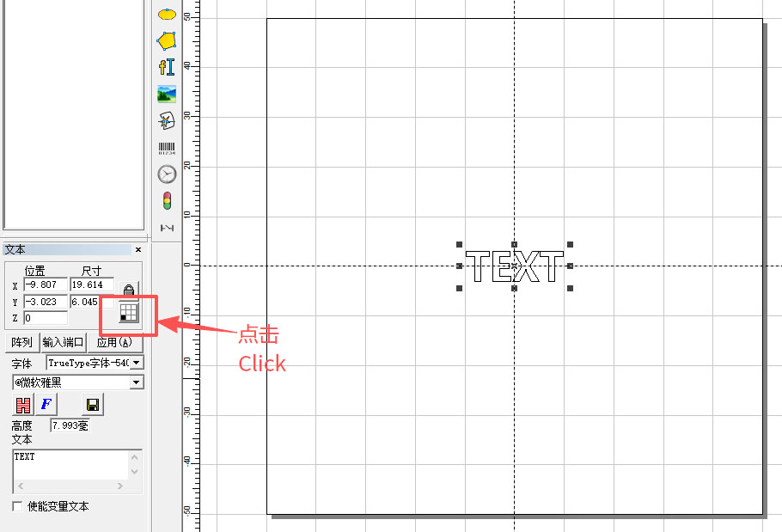Enable the 使能变量文本 variable text option
Screen dimensions: 782x532
17,506
